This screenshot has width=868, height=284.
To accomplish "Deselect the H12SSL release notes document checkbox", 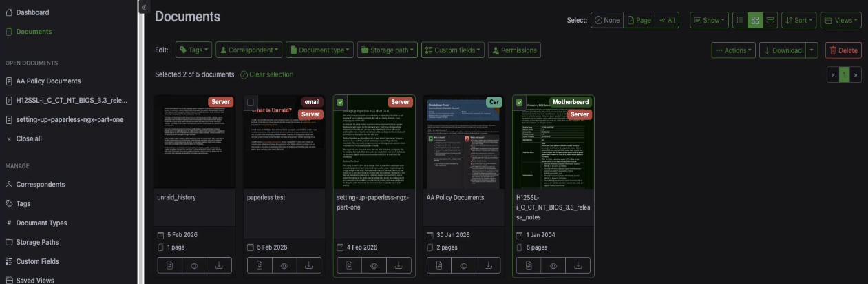I will click(520, 103).
